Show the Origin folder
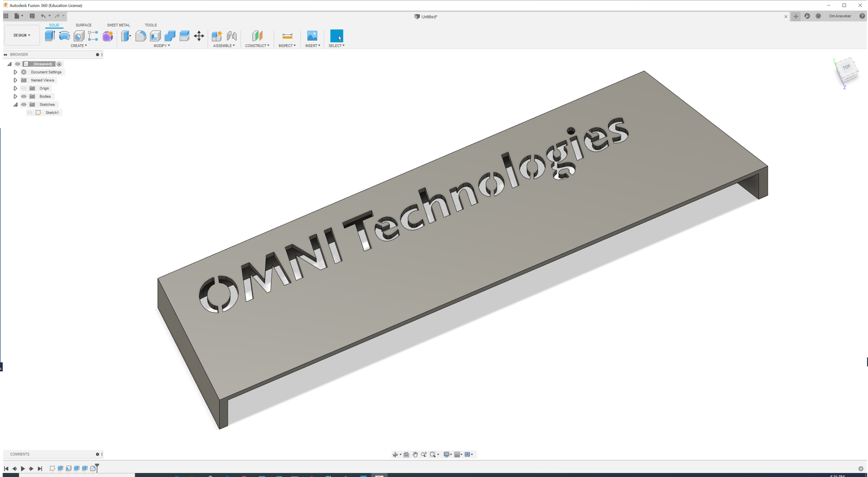868x477 pixels. 24,88
